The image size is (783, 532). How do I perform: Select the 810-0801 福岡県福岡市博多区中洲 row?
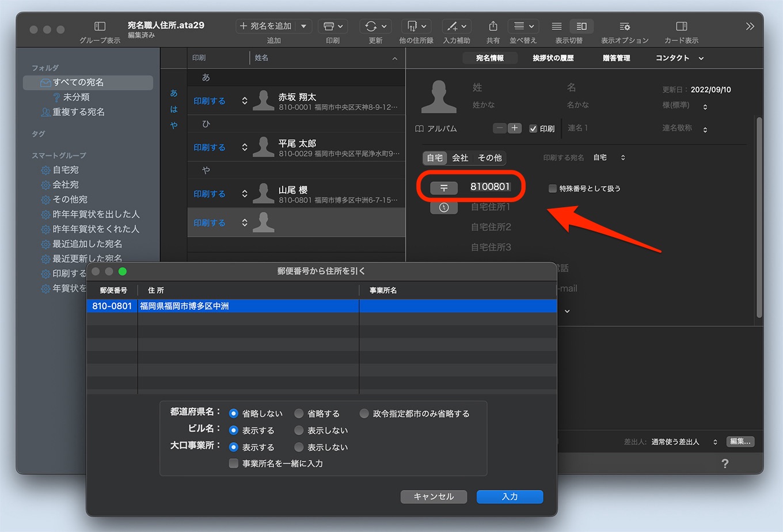tap(322, 306)
